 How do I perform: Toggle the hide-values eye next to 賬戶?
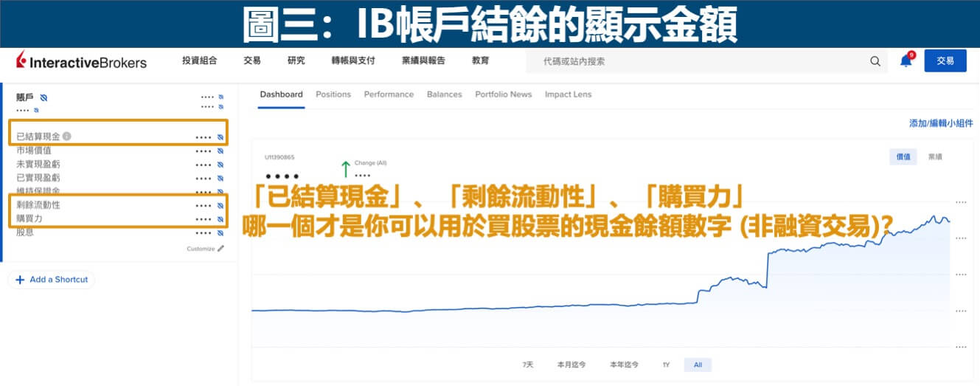pyautogui.click(x=44, y=97)
